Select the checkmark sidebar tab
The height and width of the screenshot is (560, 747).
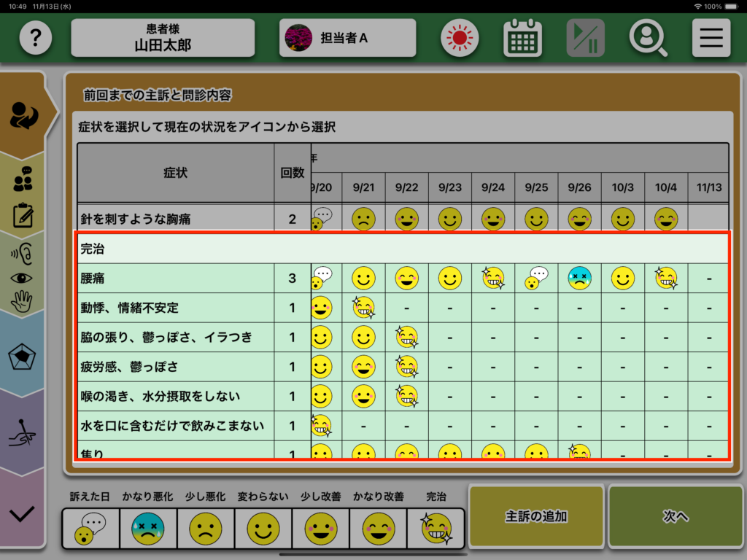(x=23, y=513)
